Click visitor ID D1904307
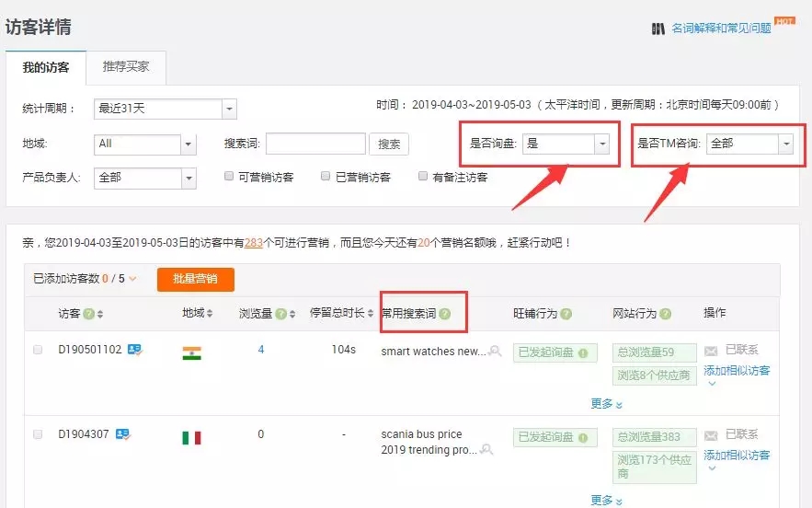The height and width of the screenshot is (508, 812). [84, 433]
